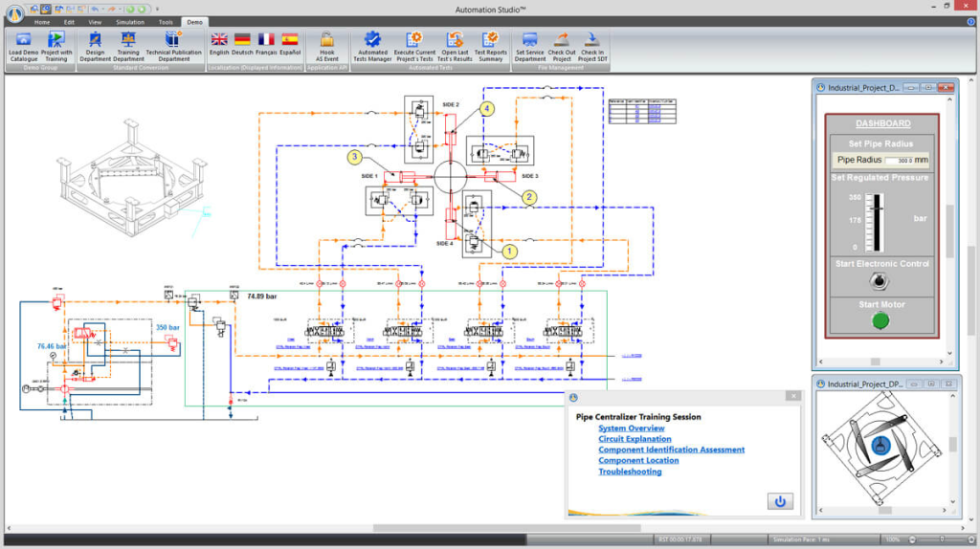Click the help icon at ribbon right
The height and width of the screenshot is (549, 980).
[x=970, y=21]
